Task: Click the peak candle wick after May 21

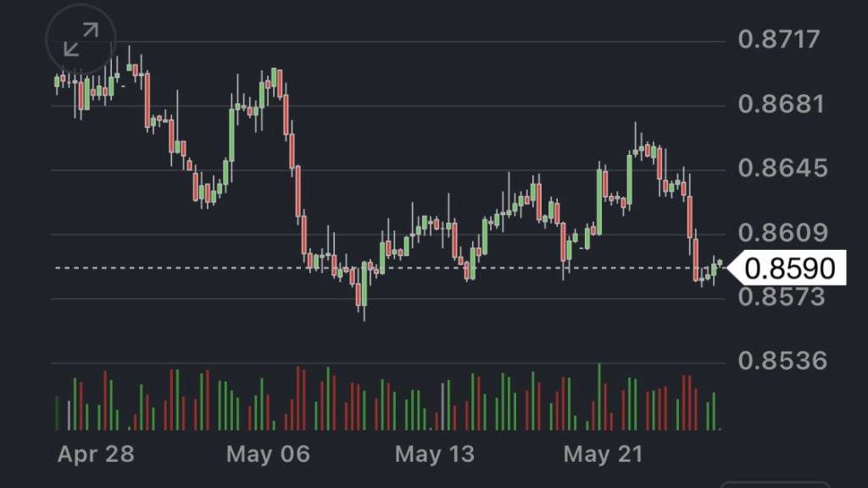Action: pyautogui.click(x=636, y=129)
